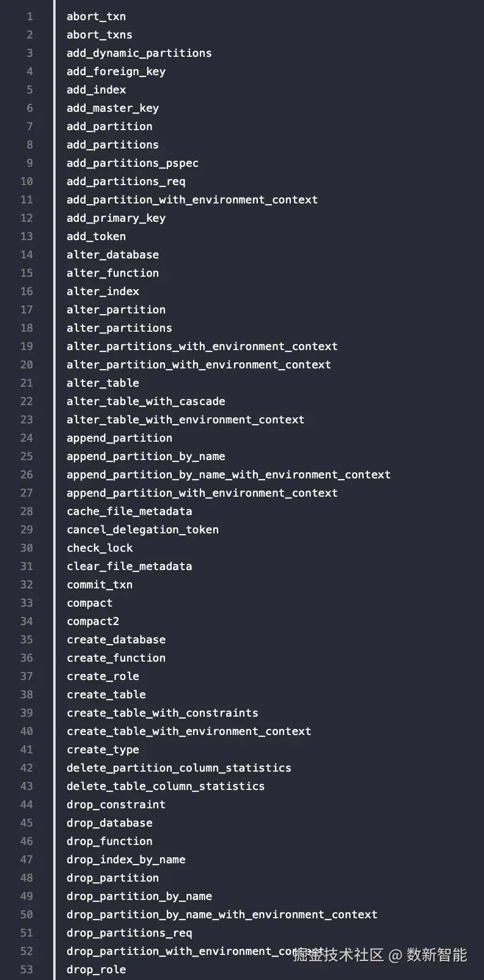Click line number 30 in the gutter
The width and height of the screenshot is (484, 980).
pyautogui.click(x=27, y=548)
